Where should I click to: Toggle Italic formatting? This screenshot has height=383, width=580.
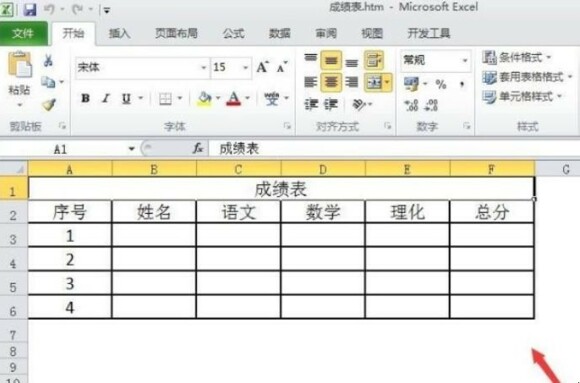106,98
